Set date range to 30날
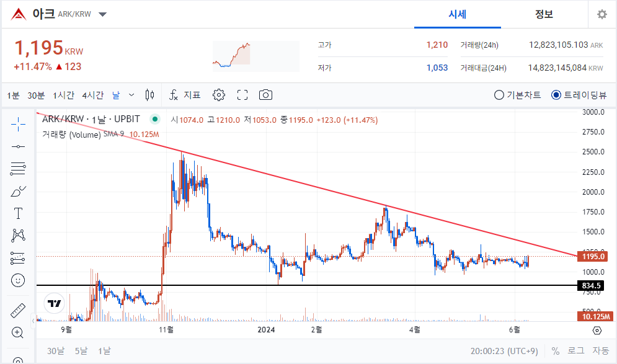This screenshot has width=617, height=364. [x=55, y=350]
